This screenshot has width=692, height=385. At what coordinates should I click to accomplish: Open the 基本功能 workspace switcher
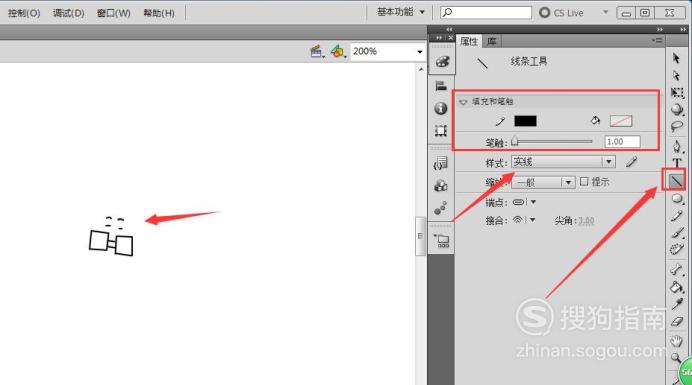[x=401, y=12]
